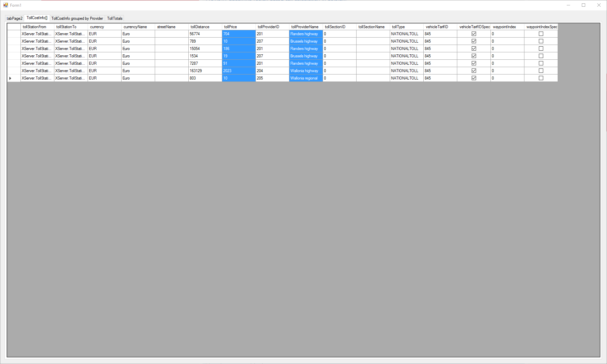Check waypointIndexSpec box in Wallonia highway row

[x=541, y=71]
